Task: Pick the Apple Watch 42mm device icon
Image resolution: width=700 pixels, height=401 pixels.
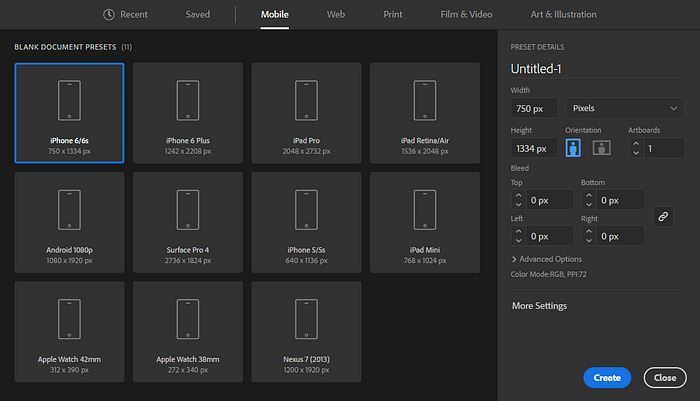Action: pyautogui.click(x=69, y=319)
